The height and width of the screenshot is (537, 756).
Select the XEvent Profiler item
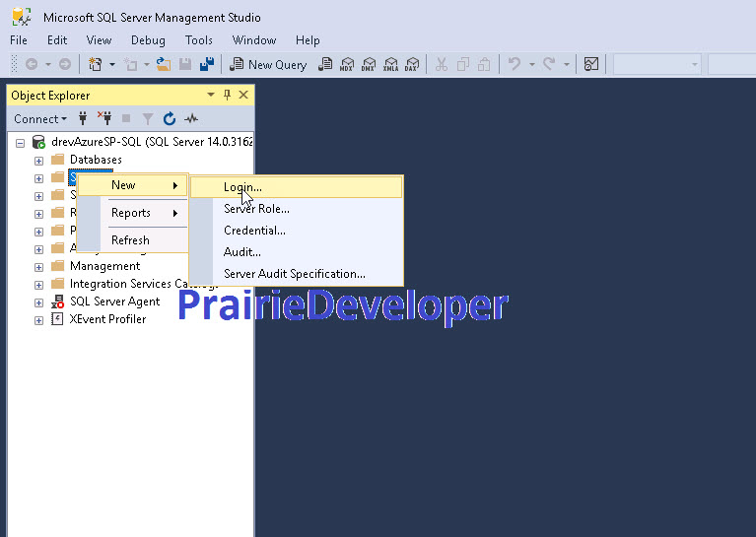(x=107, y=319)
